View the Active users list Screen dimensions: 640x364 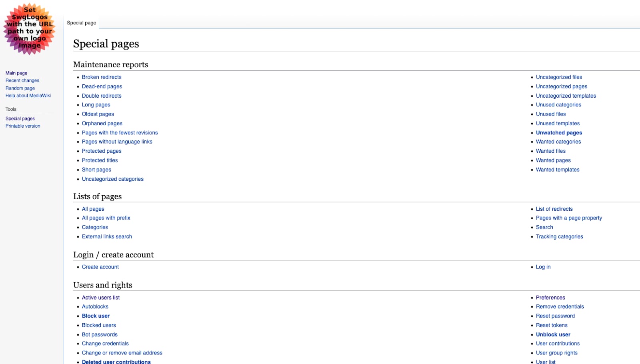coord(100,297)
